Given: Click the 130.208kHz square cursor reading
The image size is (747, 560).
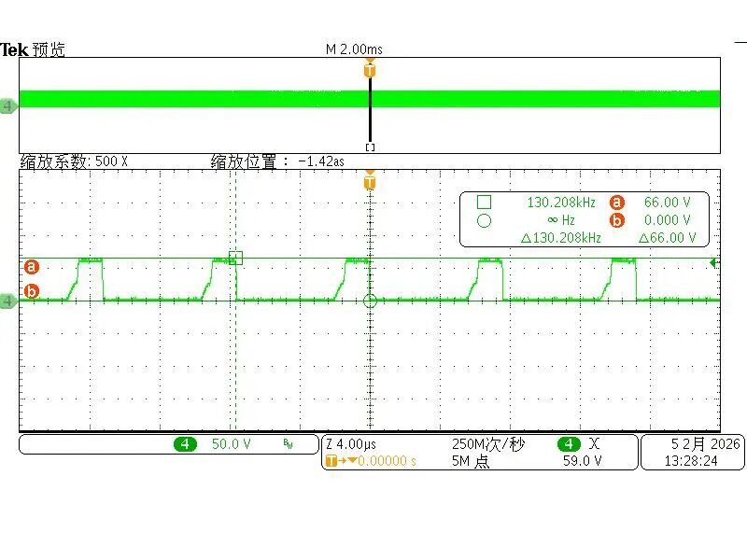Looking at the screenshot, I should point(561,203).
